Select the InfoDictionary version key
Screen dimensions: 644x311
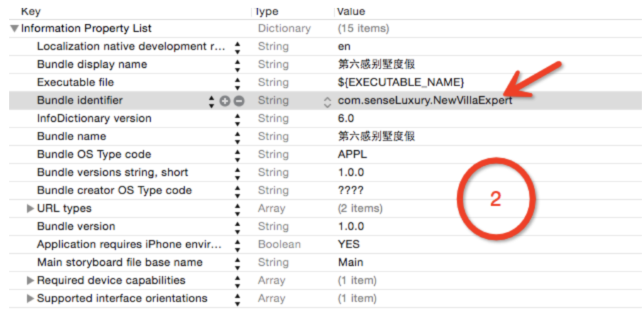[x=94, y=119]
